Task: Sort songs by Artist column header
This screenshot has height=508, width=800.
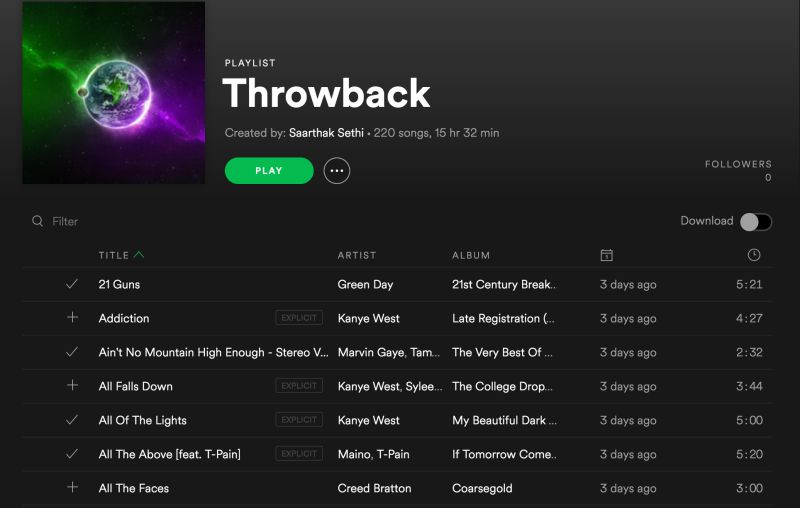Action: (x=357, y=256)
